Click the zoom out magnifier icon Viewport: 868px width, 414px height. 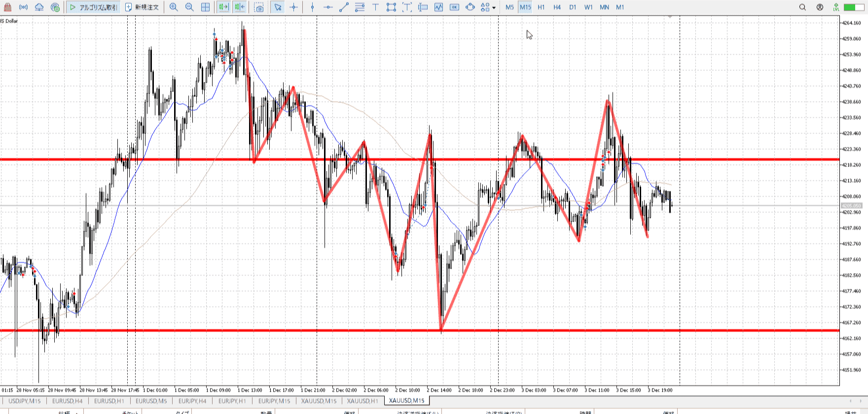point(189,7)
